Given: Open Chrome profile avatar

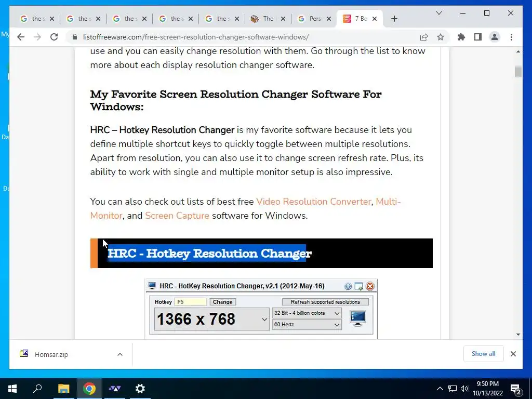Looking at the screenshot, I should tap(495, 37).
